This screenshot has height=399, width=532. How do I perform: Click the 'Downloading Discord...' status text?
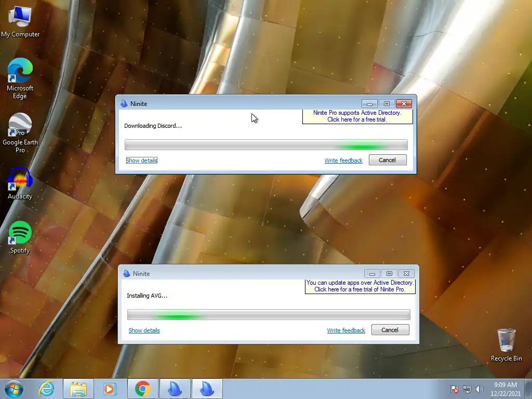point(153,126)
